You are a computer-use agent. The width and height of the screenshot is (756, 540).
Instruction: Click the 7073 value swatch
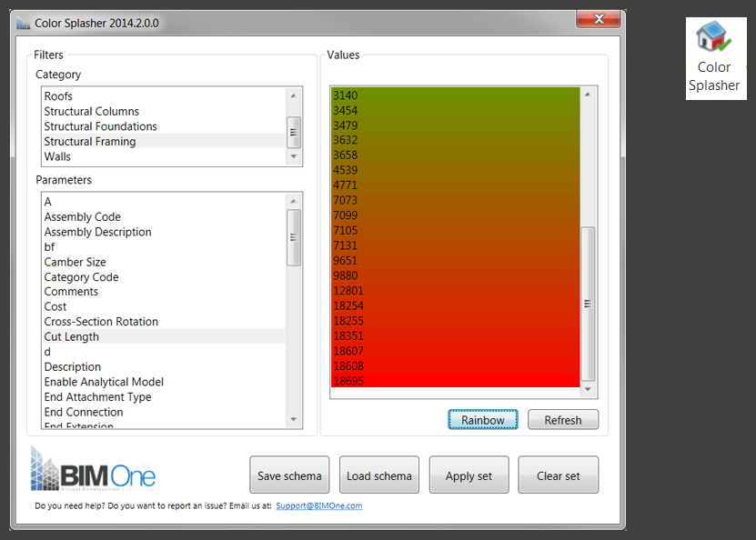[455, 200]
